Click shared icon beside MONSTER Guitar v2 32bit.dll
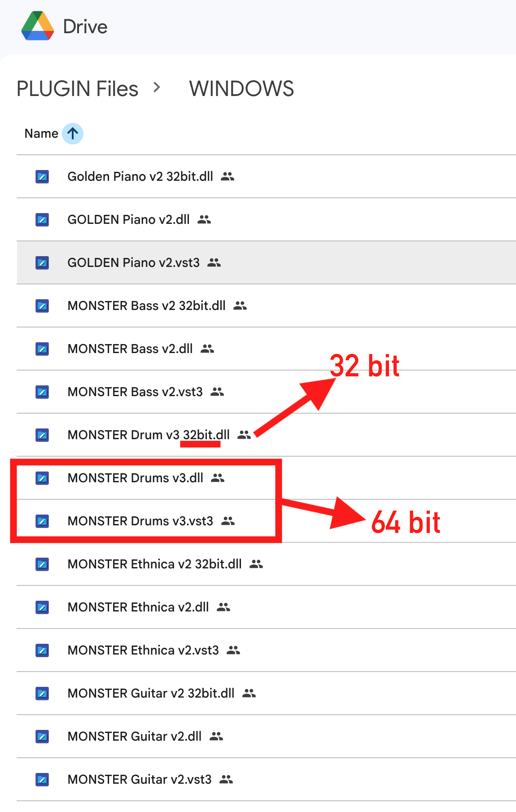Screen dimensions: 516x812 (x=249, y=693)
